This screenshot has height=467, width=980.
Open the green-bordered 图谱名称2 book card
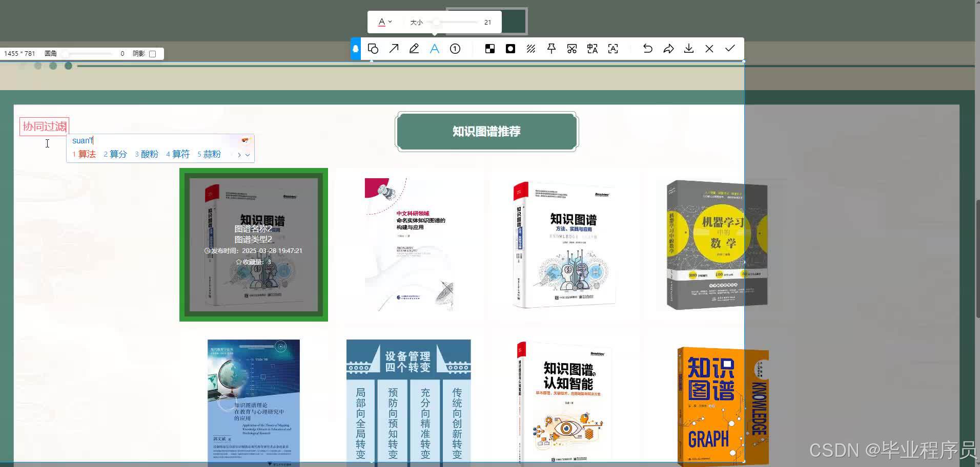tap(254, 245)
